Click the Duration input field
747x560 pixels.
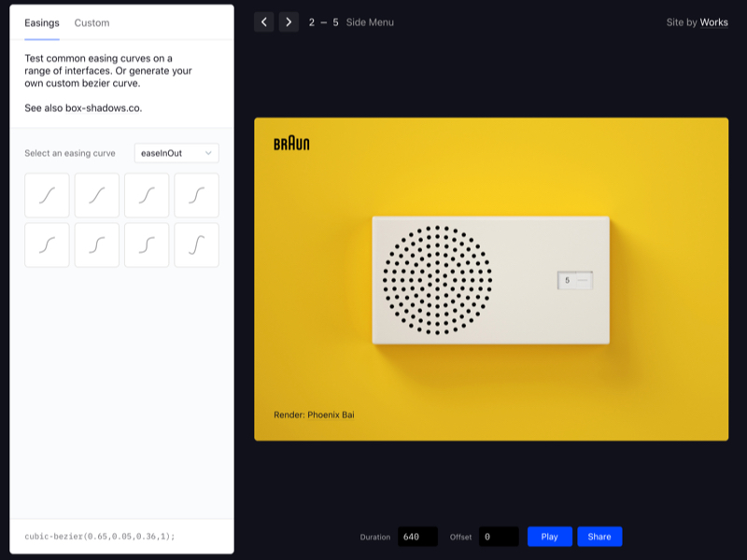tap(417, 537)
